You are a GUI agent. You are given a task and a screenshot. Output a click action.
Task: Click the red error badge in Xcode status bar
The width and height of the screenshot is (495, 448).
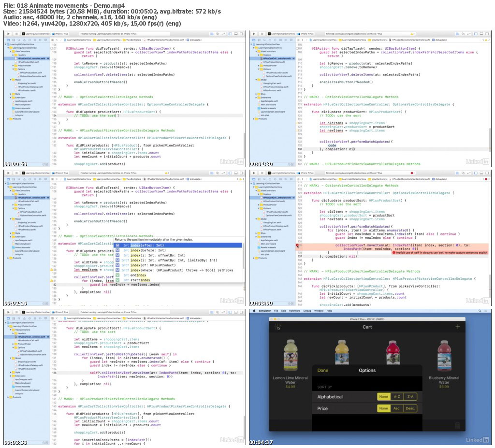412,173
